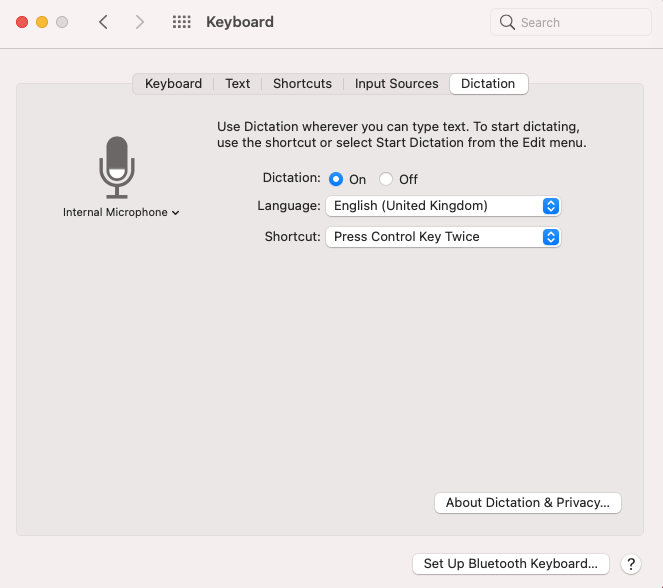This screenshot has width=663, height=588.
Task: Click the help question mark button
Action: pyautogui.click(x=630, y=564)
